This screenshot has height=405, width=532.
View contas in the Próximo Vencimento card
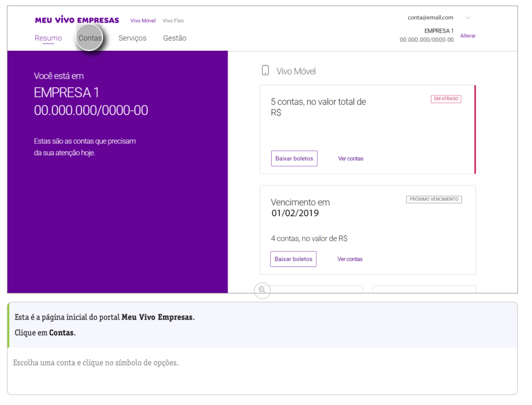pos(350,259)
